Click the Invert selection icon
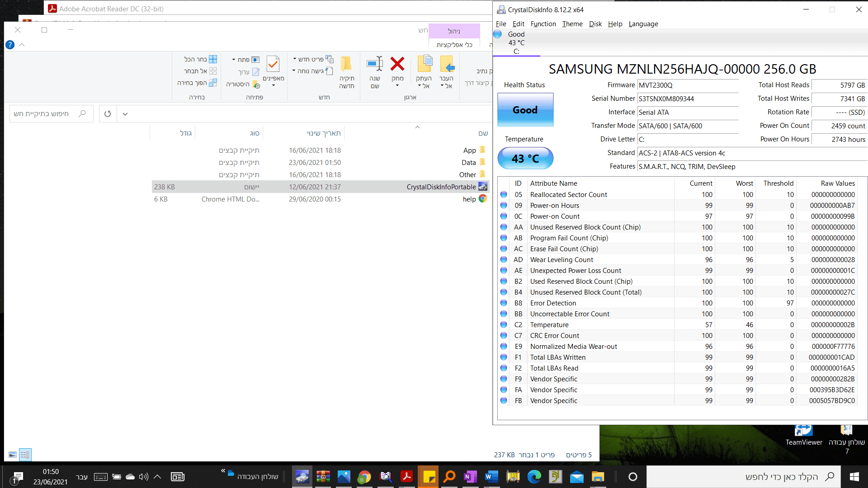 click(x=213, y=83)
